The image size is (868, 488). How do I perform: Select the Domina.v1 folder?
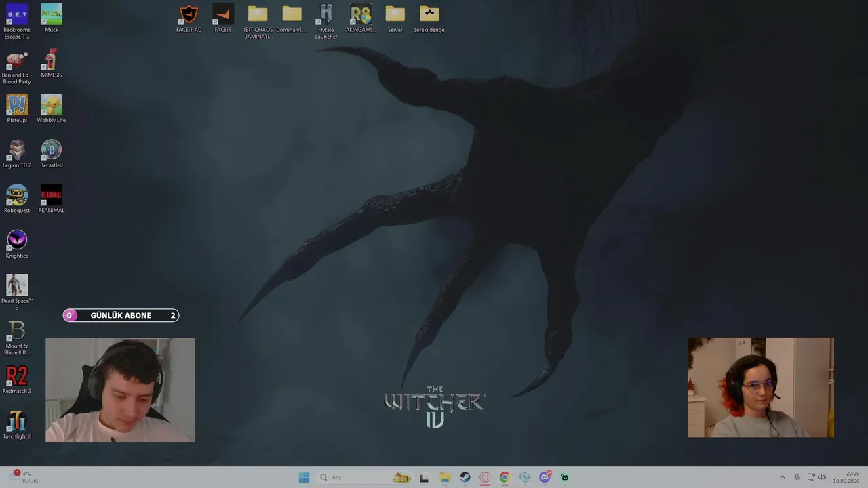292,18
